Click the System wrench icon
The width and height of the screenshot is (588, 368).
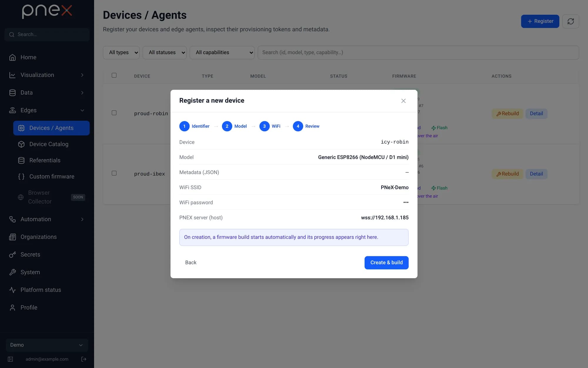(x=12, y=272)
